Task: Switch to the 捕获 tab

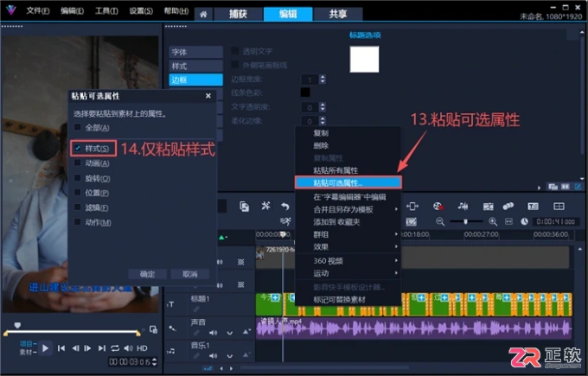Action: point(238,14)
